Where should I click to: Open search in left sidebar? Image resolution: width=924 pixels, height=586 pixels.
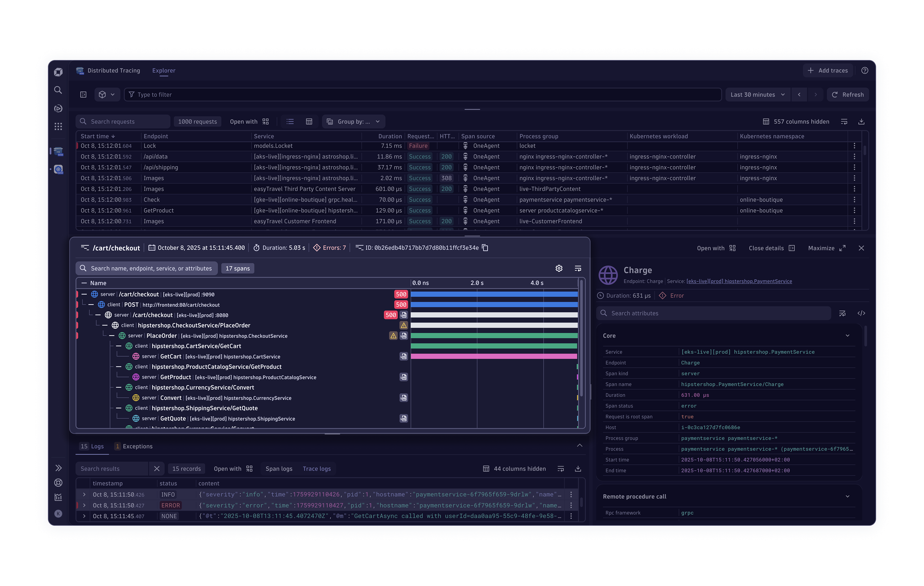pos(58,90)
